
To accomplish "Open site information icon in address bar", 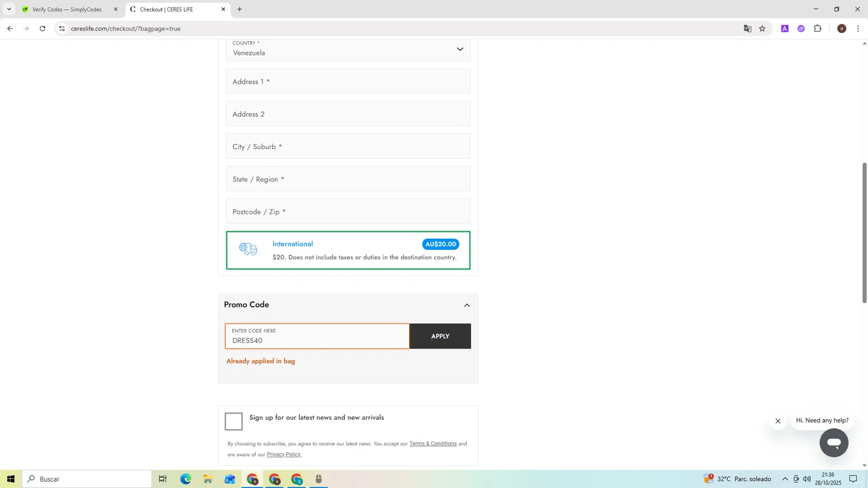I will point(62,28).
